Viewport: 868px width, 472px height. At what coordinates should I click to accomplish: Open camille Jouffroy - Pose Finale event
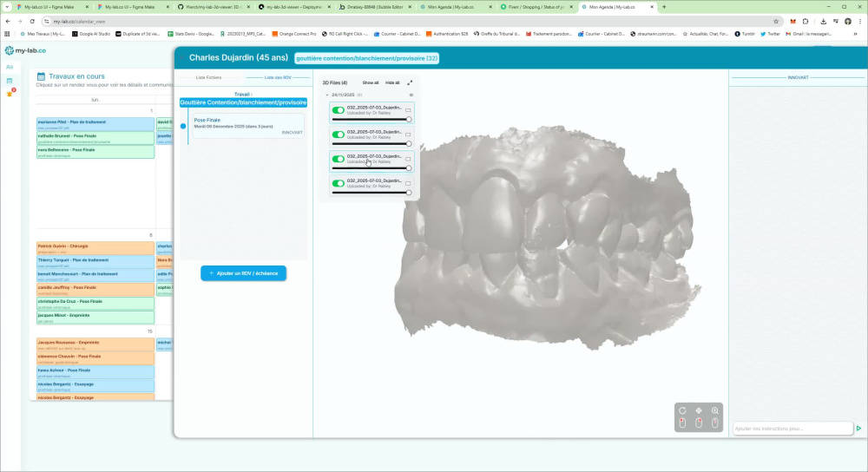click(95, 290)
